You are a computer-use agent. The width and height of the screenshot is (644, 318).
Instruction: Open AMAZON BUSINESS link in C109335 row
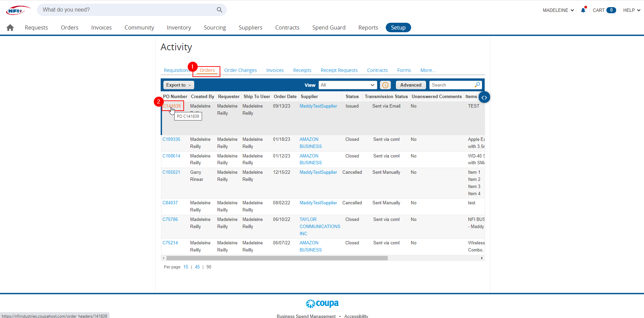coord(310,143)
